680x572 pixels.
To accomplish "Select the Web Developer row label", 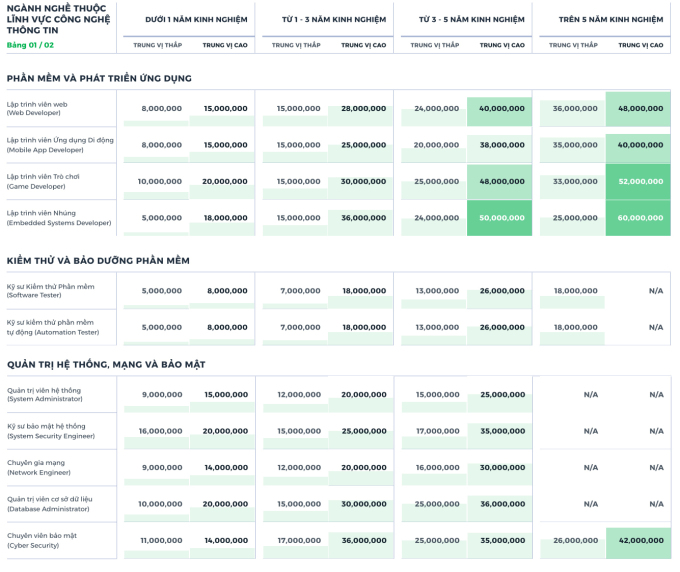I will [37, 108].
